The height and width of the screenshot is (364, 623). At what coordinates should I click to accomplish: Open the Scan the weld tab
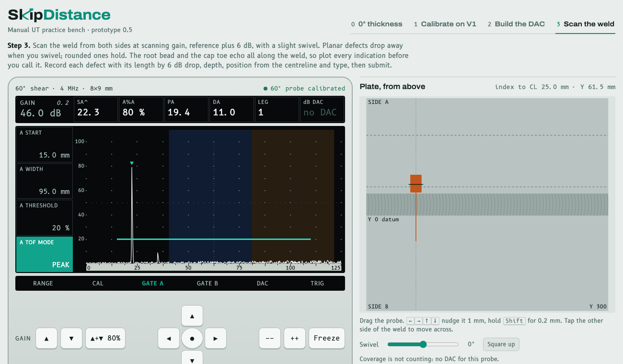pos(586,24)
